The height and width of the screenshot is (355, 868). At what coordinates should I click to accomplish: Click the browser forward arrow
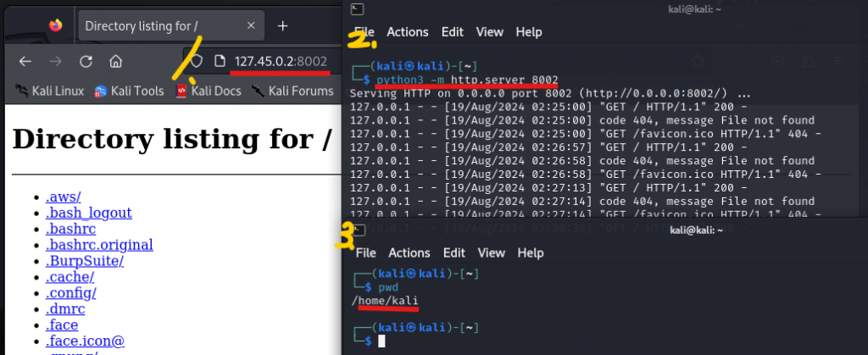(x=55, y=61)
